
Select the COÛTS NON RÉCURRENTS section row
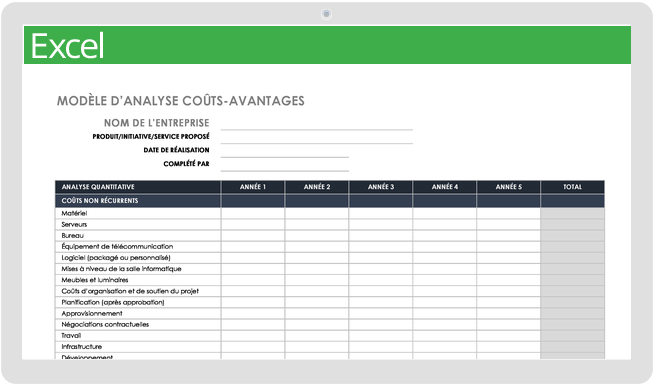point(330,201)
